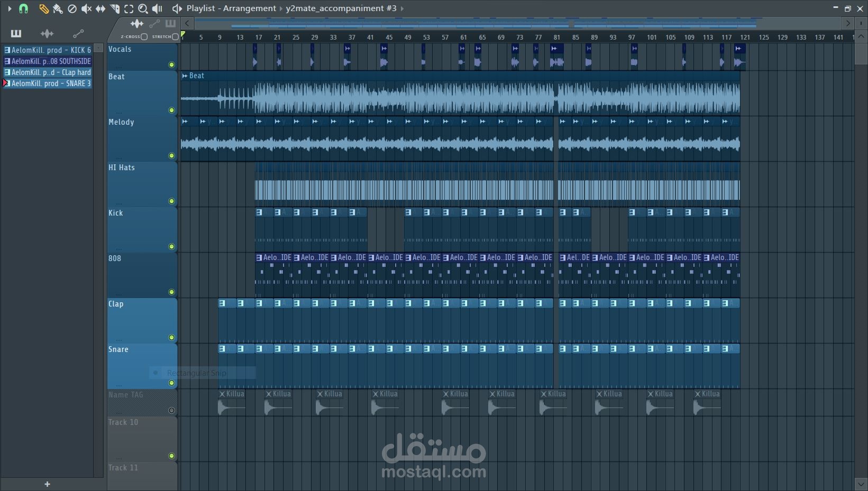Mute the HI Hats track

171,201
